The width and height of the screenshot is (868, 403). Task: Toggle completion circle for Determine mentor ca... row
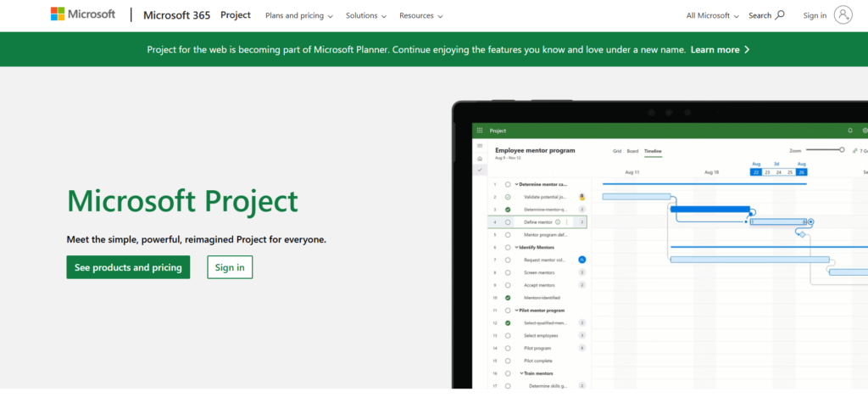508,184
